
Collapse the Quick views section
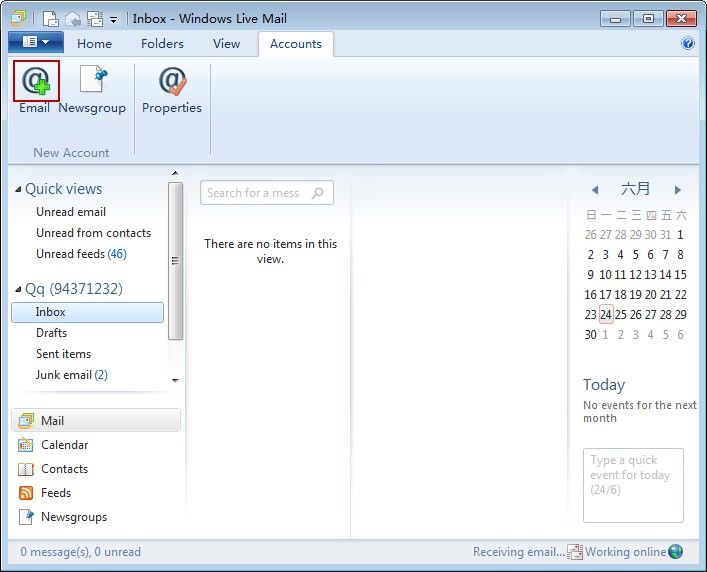tap(18, 189)
